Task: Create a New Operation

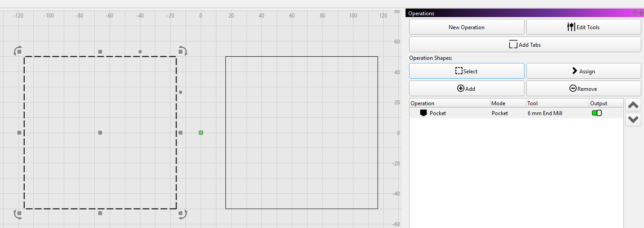Action: pos(466,27)
